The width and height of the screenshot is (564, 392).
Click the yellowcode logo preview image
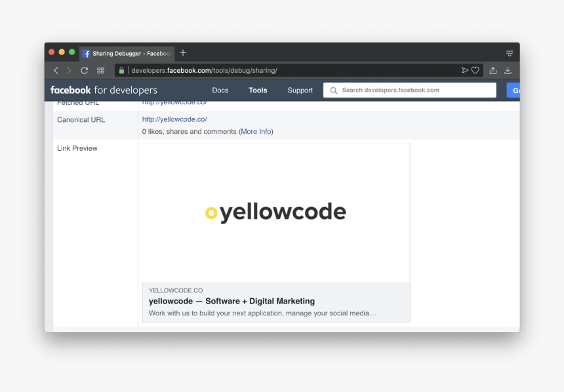[276, 212]
